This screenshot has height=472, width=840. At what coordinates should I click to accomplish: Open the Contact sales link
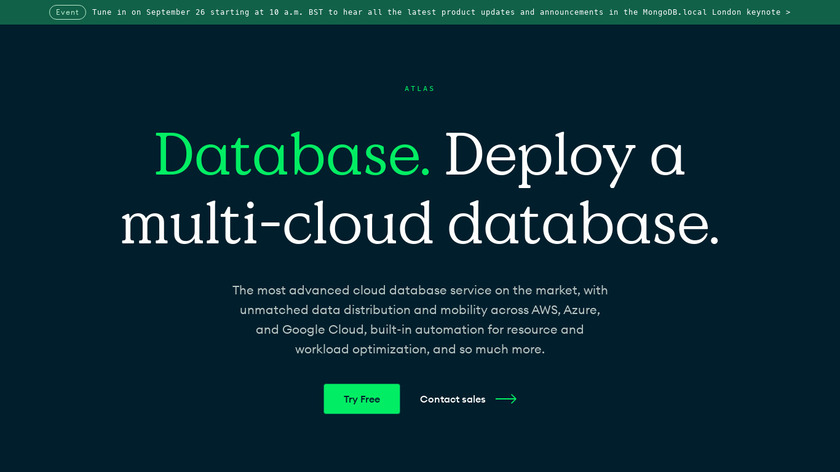click(x=453, y=399)
